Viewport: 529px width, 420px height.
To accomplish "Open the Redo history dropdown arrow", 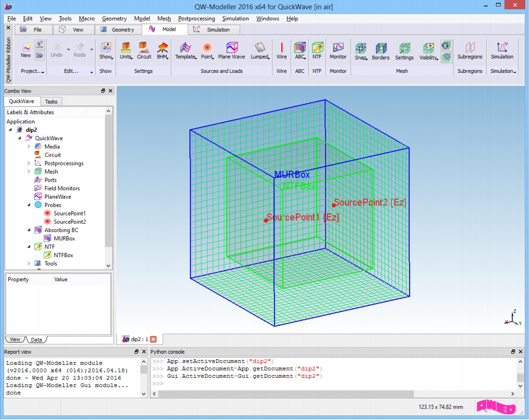I will tap(92, 49).
